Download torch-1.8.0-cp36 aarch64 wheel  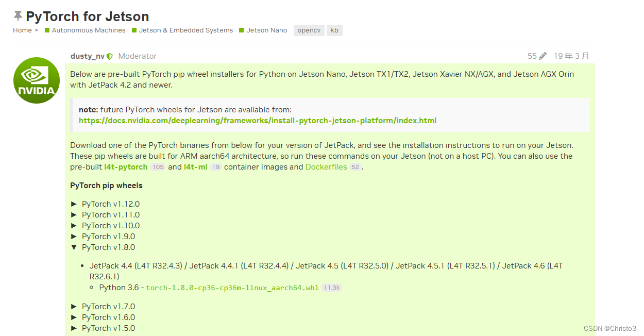pyautogui.click(x=232, y=288)
